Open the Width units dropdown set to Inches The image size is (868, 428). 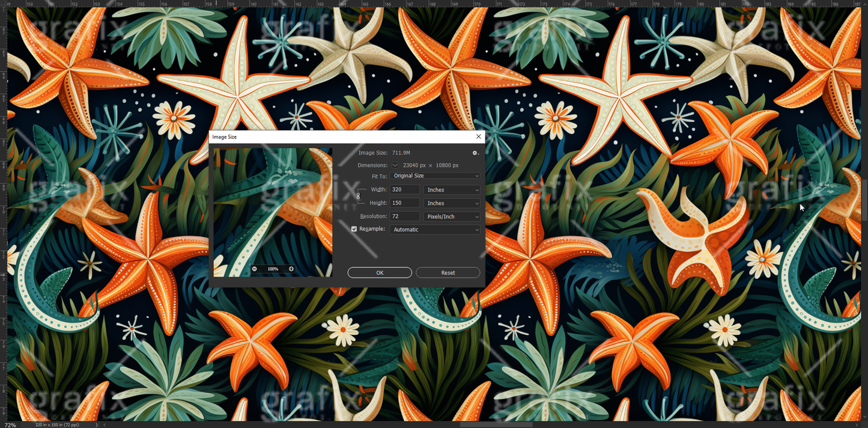[451, 189]
